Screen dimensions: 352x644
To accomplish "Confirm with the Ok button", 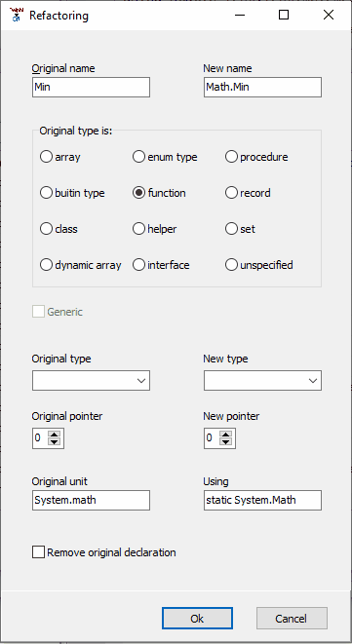I will [x=197, y=619].
